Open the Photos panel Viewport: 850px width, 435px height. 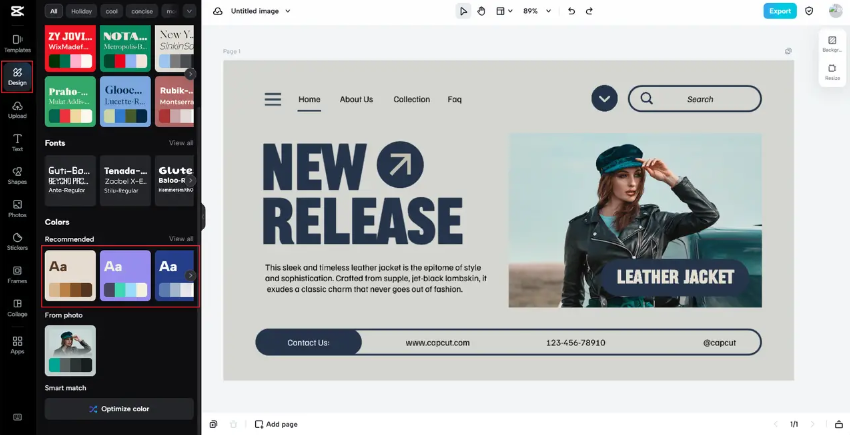[x=17, y=209]
